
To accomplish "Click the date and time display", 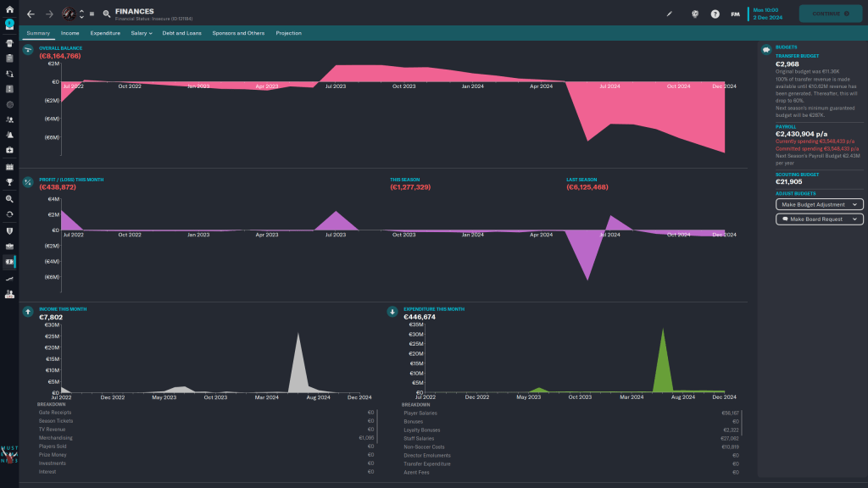I will tap(768, 14).
